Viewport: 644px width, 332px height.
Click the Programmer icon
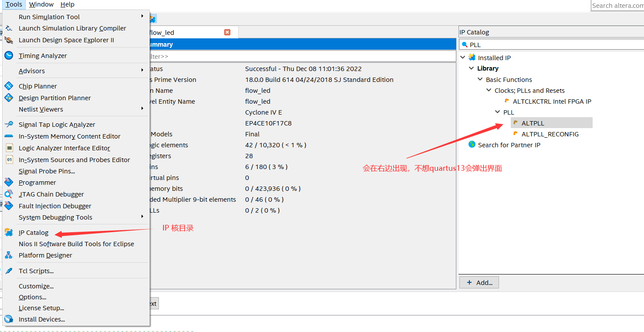(x=9, y=183)
